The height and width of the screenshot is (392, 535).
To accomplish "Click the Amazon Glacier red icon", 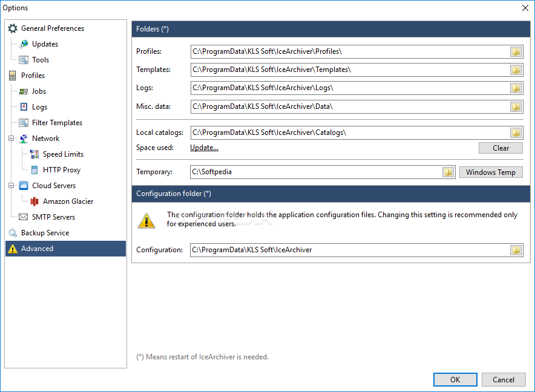I will tap(34, 201).
